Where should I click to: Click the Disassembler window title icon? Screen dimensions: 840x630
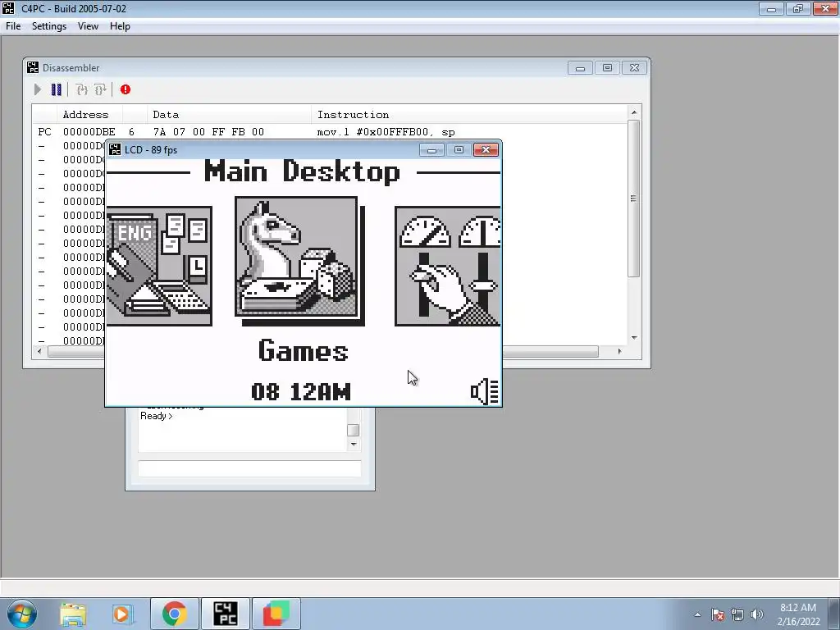[x=33, y=67]
